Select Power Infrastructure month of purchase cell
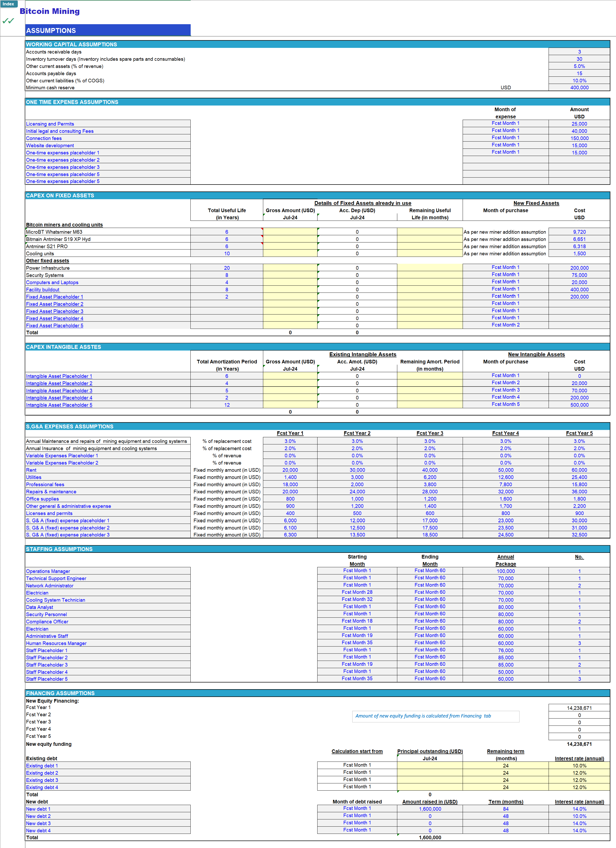Viewport: 616px width, 848px height. 505,268
